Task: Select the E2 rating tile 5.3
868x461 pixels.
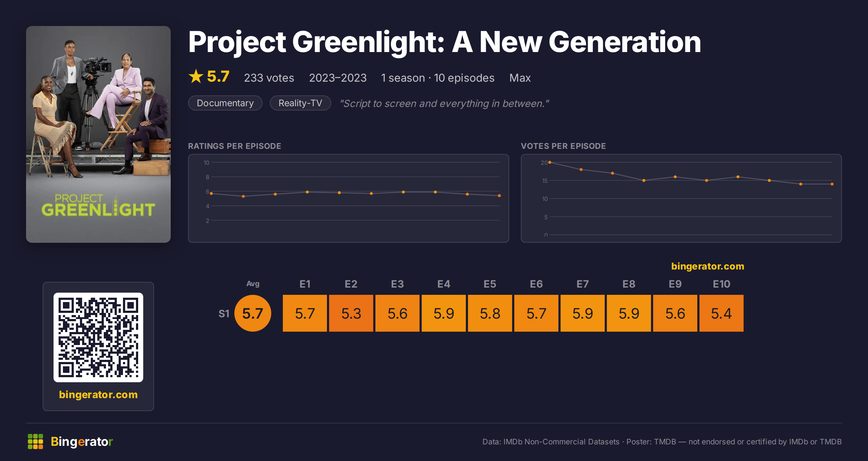Action: point(351,313)
